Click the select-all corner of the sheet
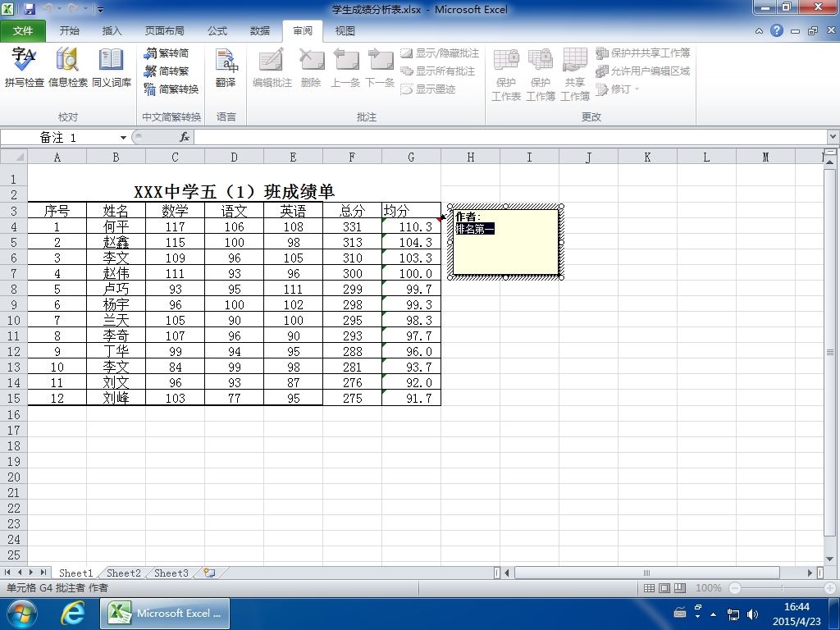Screen dimensions: 840x630 coord(13,157)
